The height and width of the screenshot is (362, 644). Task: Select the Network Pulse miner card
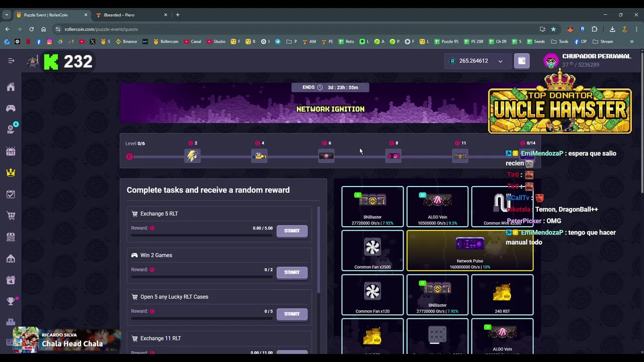click(x=470, y=250)
